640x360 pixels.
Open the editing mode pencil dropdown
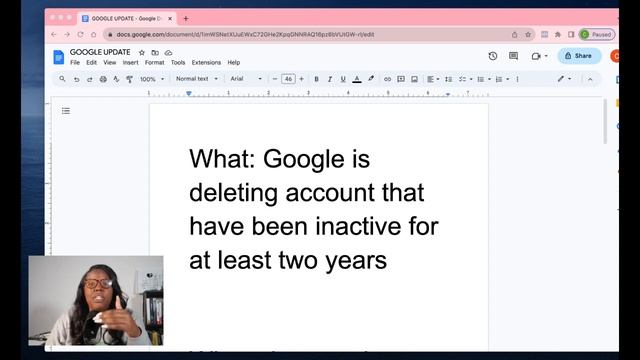pyautogui.click(x=564, y=79)
